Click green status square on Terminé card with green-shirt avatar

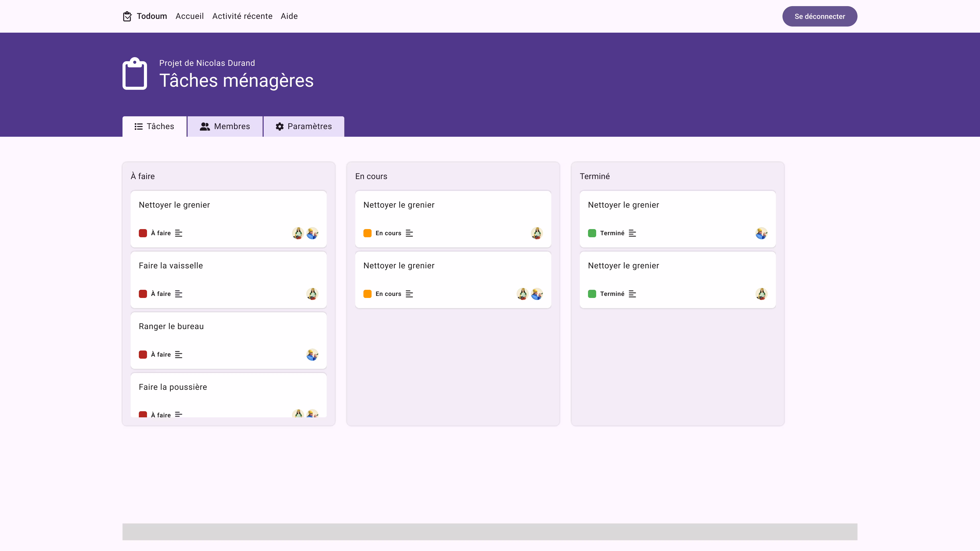592,294
